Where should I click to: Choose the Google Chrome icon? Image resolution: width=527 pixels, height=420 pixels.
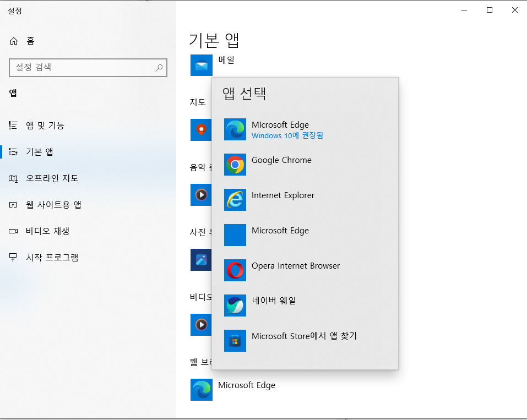tap(235, 165)
